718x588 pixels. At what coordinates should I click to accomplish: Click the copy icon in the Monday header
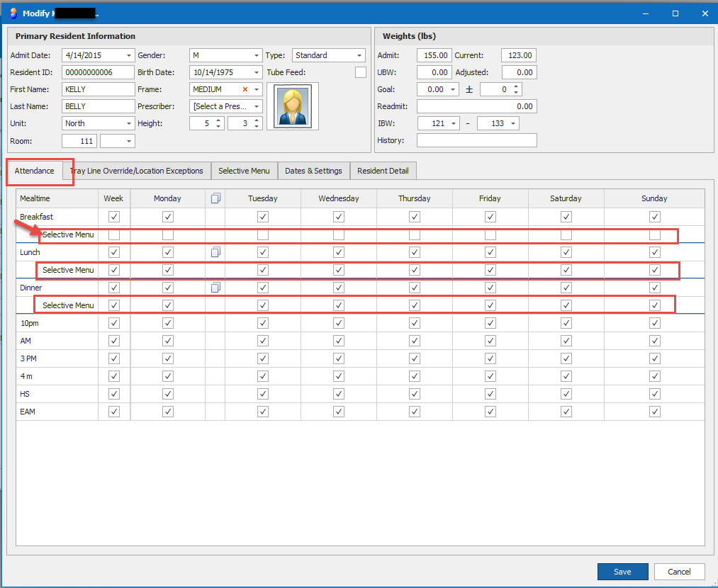point(215,198)
